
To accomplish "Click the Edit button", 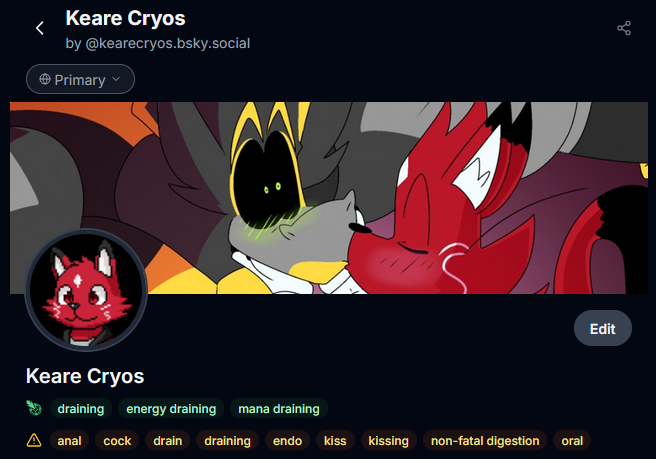I will pos(602,328).
